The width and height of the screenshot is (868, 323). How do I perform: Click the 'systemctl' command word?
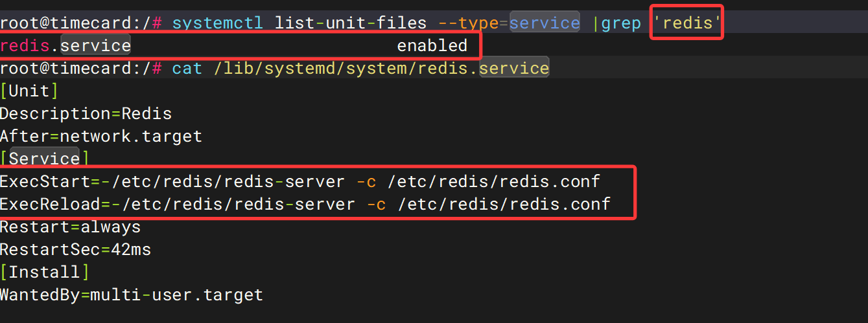217,23
